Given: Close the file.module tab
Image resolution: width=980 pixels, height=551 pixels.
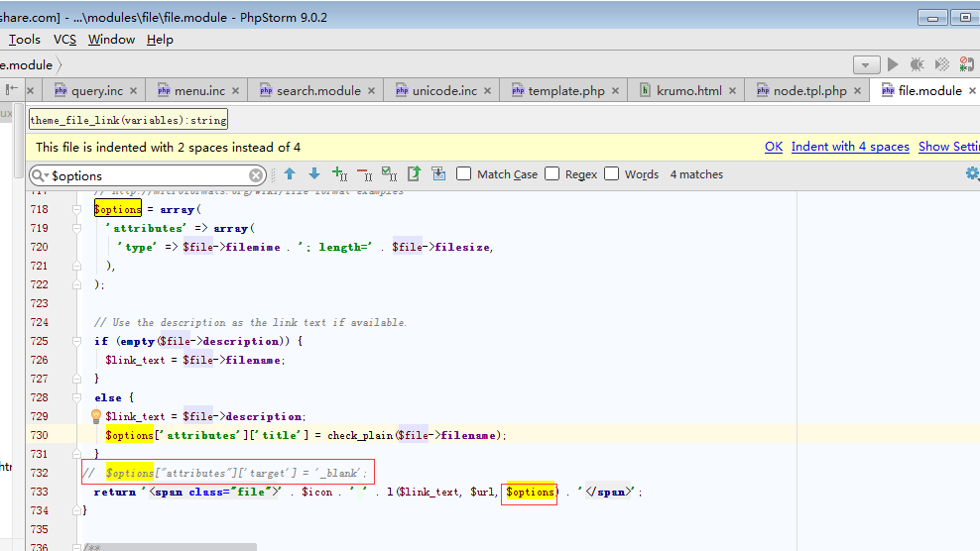Looking at the screenshot, I should point(972,91).
